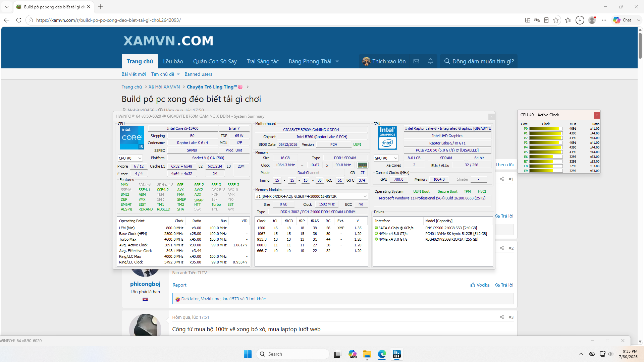Expand the memory module selection dropdown
This screenshot has height=362, width=644.
point(312,196)
